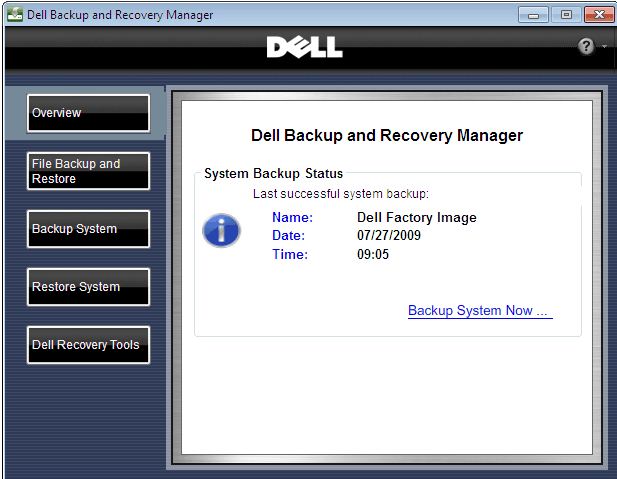Click the Name: label
The image size is (617, 479).
292,217
